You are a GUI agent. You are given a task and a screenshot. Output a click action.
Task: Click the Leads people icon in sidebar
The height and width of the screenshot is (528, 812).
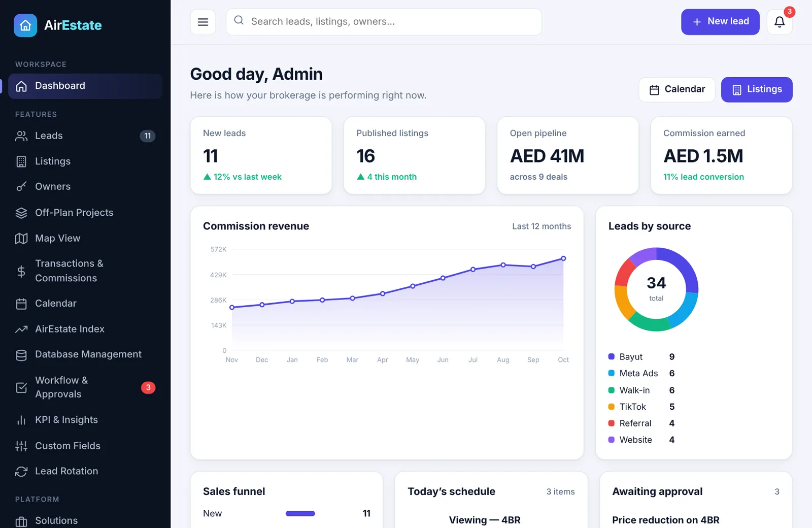(x=21, y=136)
